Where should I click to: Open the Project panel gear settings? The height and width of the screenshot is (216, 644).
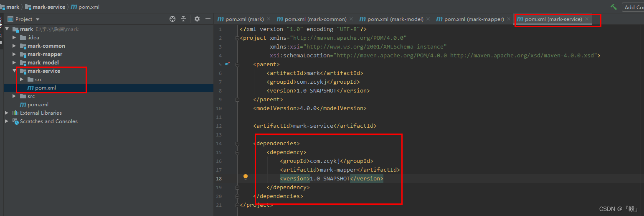coord(197,19)
